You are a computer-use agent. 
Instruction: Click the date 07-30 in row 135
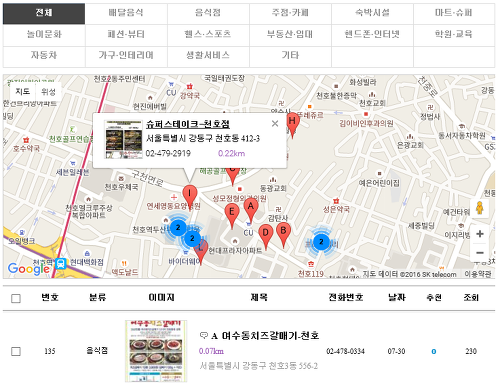[x=396, y=351]
